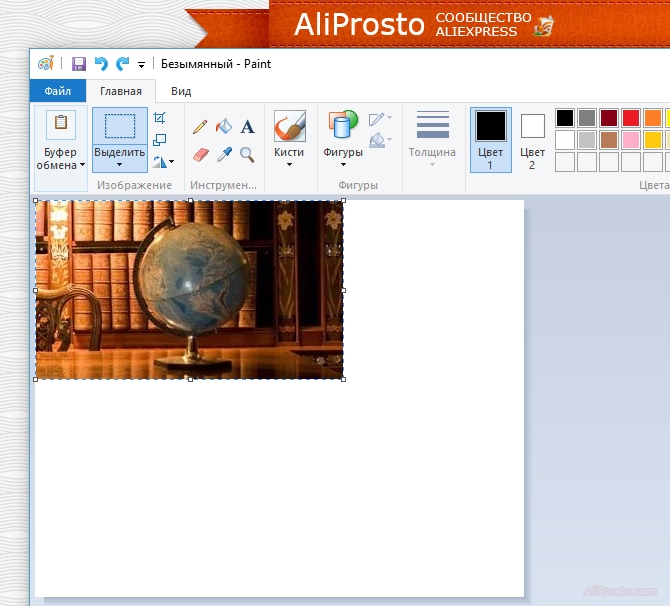Select the Pencil tool
Viewport: 670px width, 606px height.
pyautogui.click(x=200, y=127)
